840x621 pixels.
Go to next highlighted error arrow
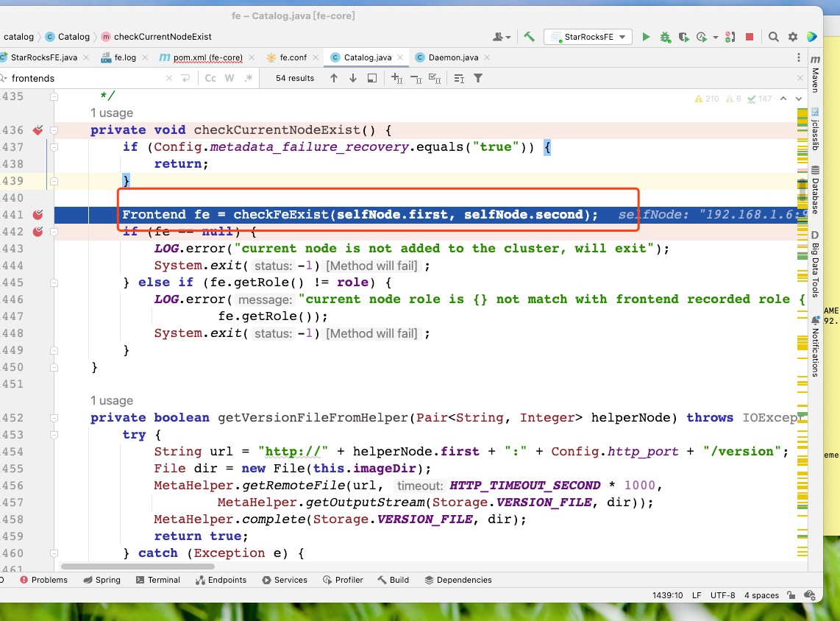click(x=799, y=99)
